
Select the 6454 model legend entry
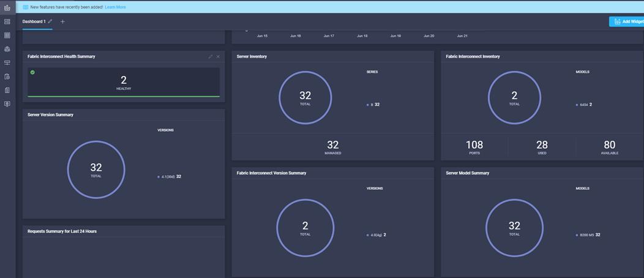click(583, 105)
